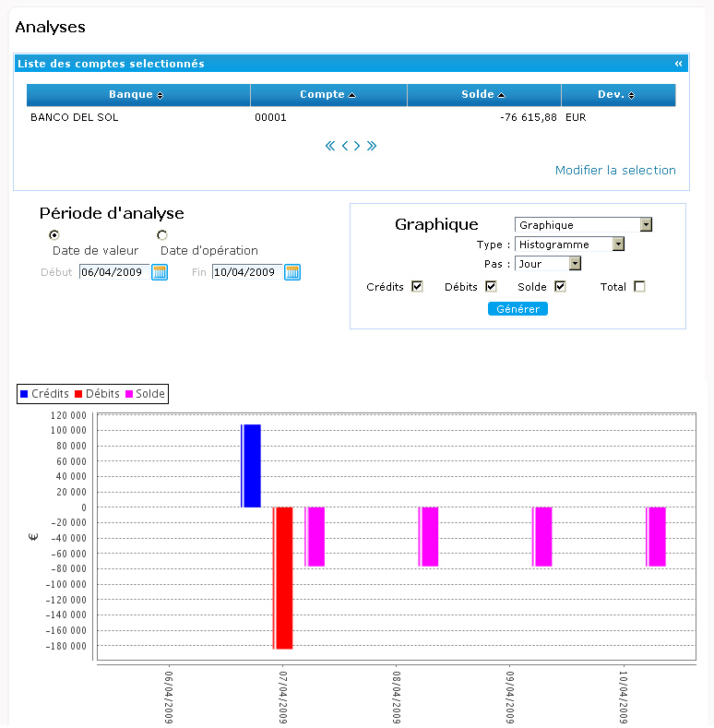Click the Solde column header
The height and width of the screenshot is (728, 714).
pyautogui.click(x=484, y=95)
